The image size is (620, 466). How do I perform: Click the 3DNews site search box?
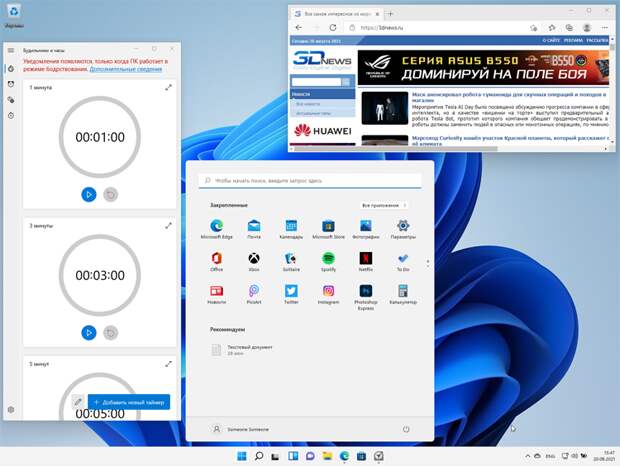tap(316, 82)
